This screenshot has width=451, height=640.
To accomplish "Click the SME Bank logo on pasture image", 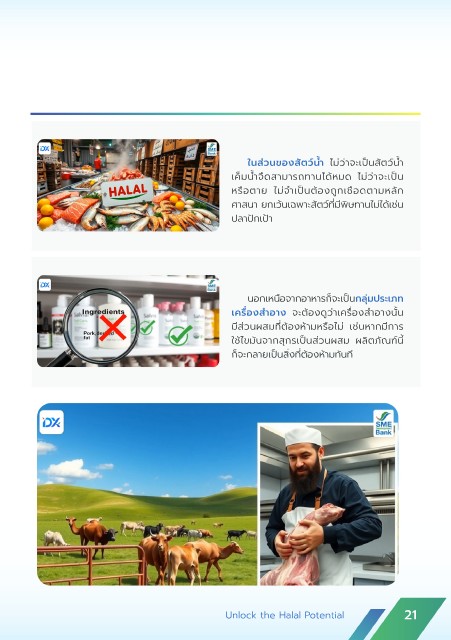I will pyautogui.click(x=383, y=424).
